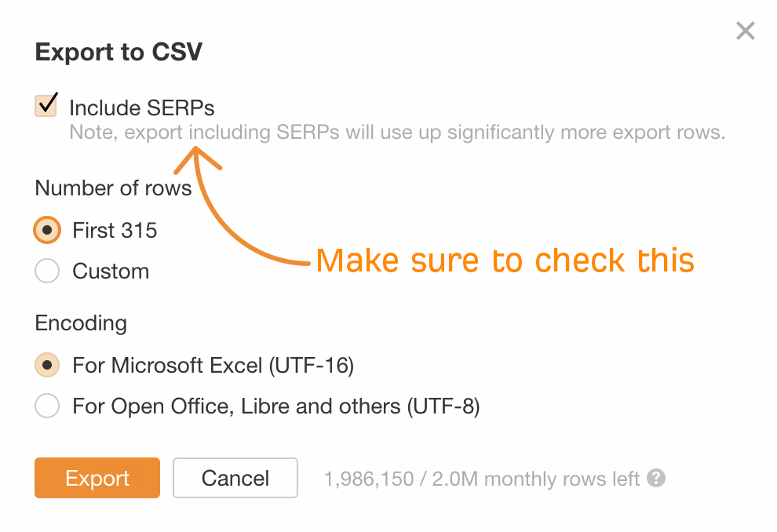This screenshot has width=777, height=532.
Task: Click the Encoding section heading
Action: point(81,323)
